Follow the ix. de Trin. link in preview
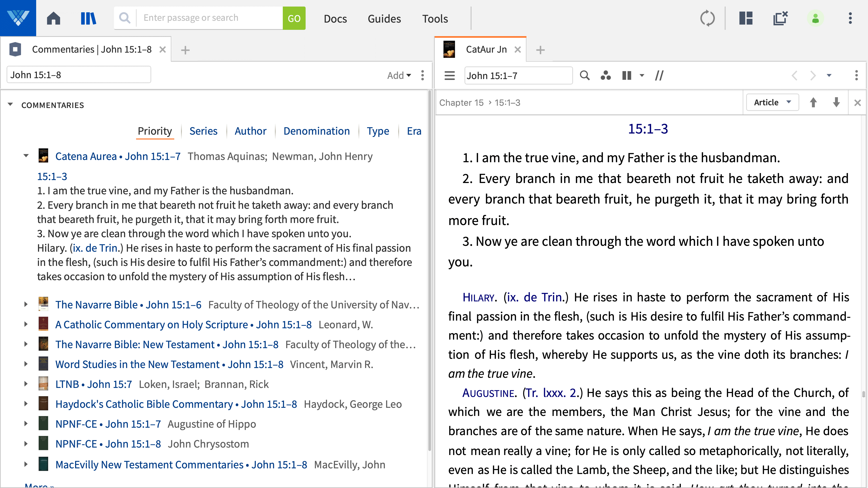 [95, 248]
